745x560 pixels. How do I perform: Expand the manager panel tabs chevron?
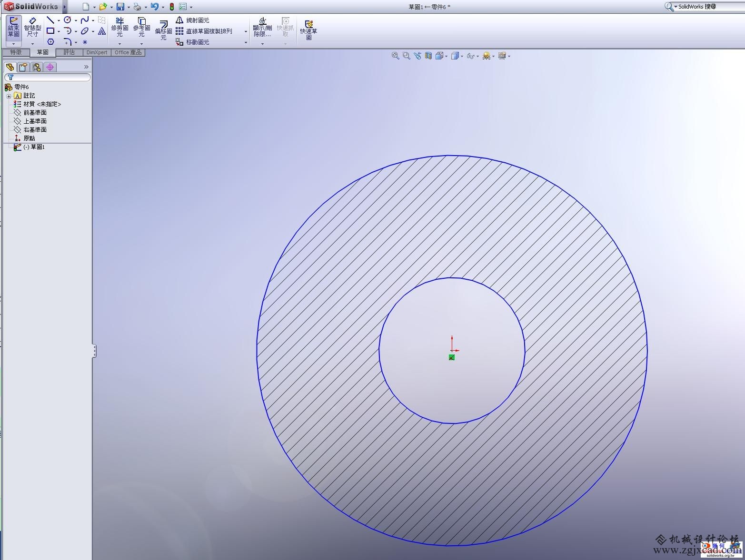pyautogui.click(x=86, y=67)
